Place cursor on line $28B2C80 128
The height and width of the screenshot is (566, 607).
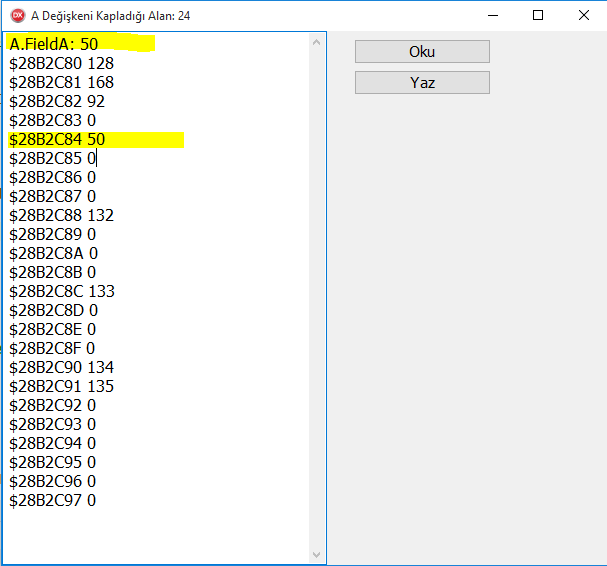click(61, 63)
